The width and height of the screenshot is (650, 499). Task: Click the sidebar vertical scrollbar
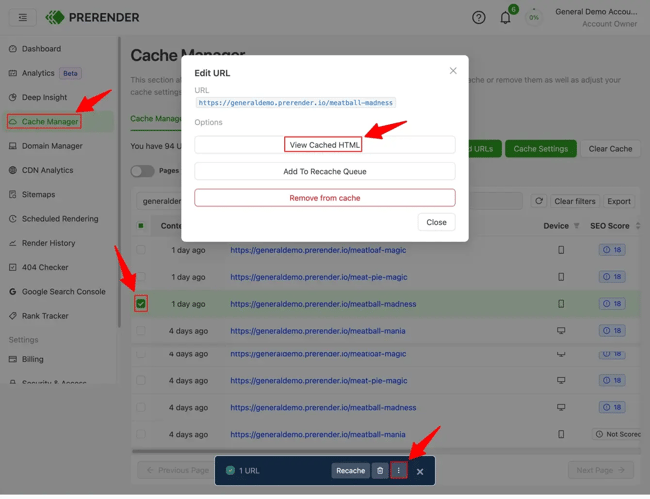pyautogui.click(x=119, y=182)
